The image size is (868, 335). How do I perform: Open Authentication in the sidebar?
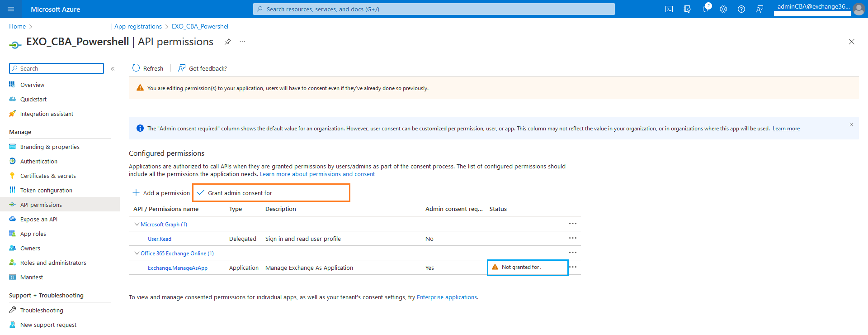click(39, 161)
